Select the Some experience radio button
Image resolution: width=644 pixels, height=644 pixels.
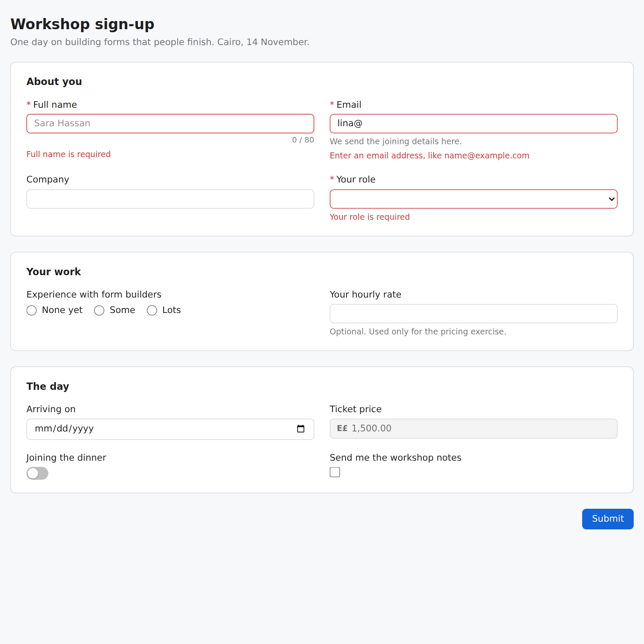pos(99,310)
